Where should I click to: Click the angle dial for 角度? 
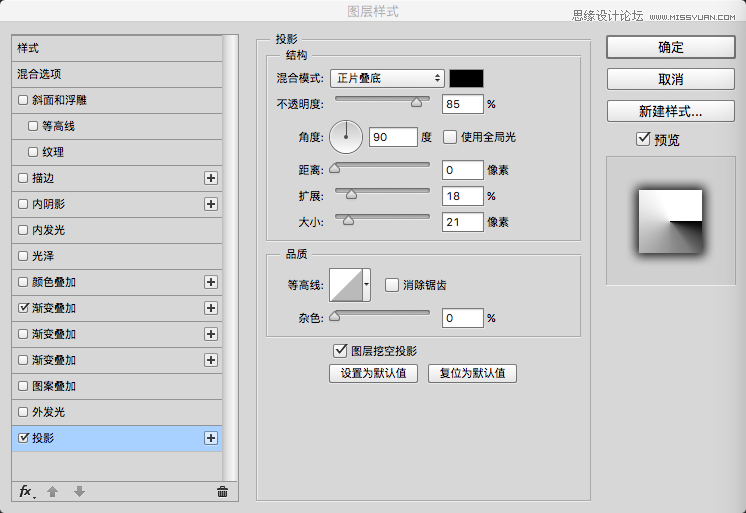[346, 137]
